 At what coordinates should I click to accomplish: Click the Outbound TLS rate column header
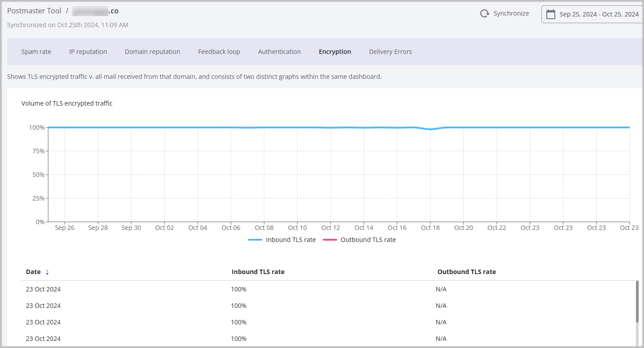(x=466, y=272)
